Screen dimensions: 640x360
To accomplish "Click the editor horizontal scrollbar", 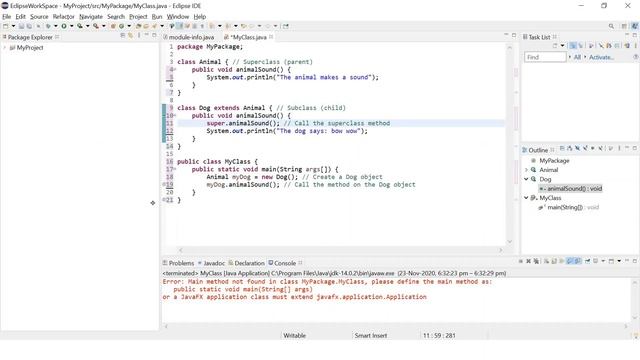I will [x=341, y=250].
